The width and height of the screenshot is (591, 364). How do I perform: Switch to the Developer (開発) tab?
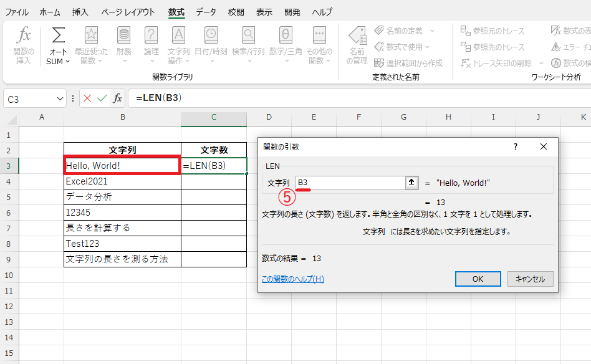[292, 12]
